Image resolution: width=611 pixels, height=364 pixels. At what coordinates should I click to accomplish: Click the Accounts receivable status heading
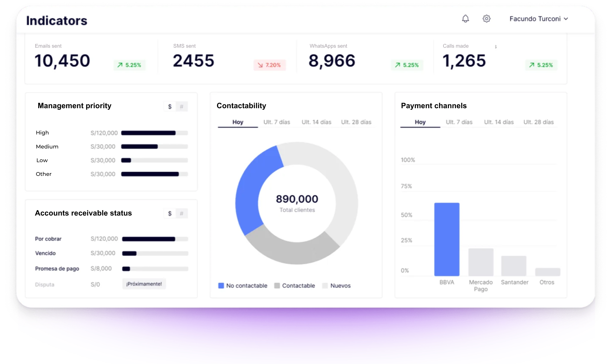pos(83,213)
